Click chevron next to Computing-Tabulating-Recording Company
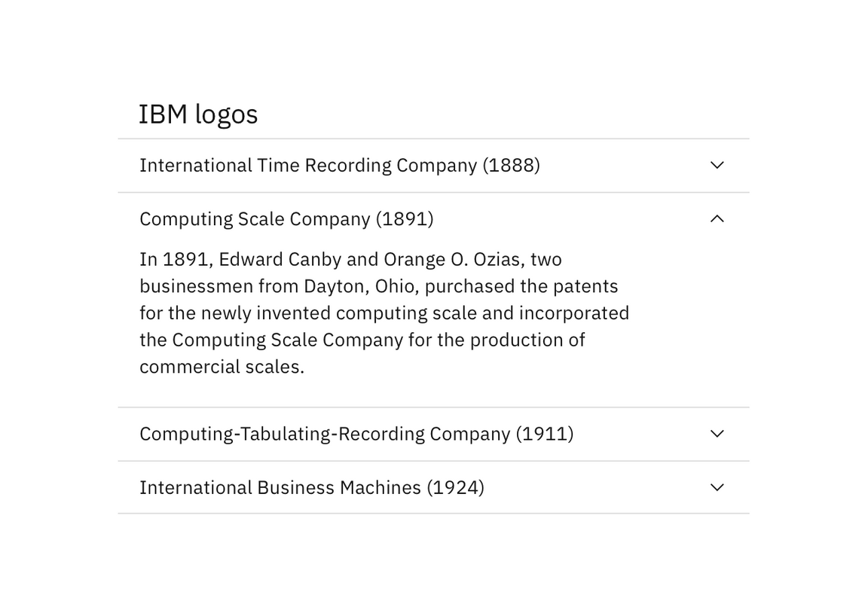Viewport: 868px width, 610px height. pyautogui.click(x=717, y=434)
